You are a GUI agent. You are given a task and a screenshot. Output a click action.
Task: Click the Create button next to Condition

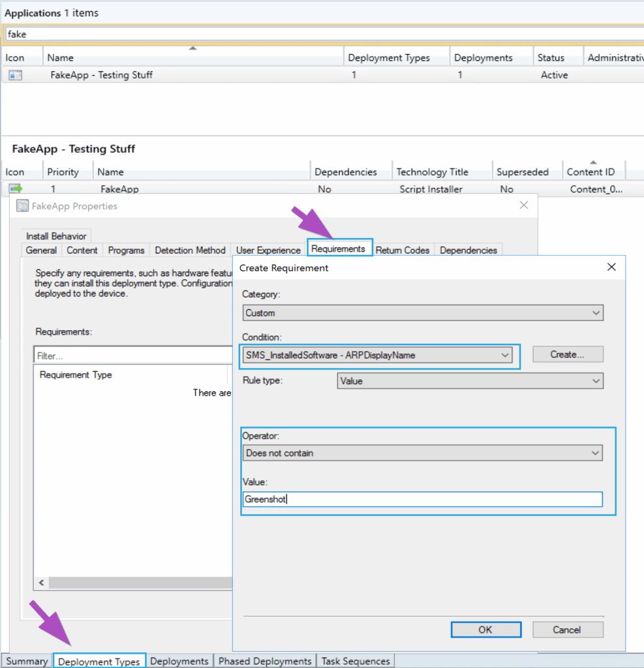(568, 354)
